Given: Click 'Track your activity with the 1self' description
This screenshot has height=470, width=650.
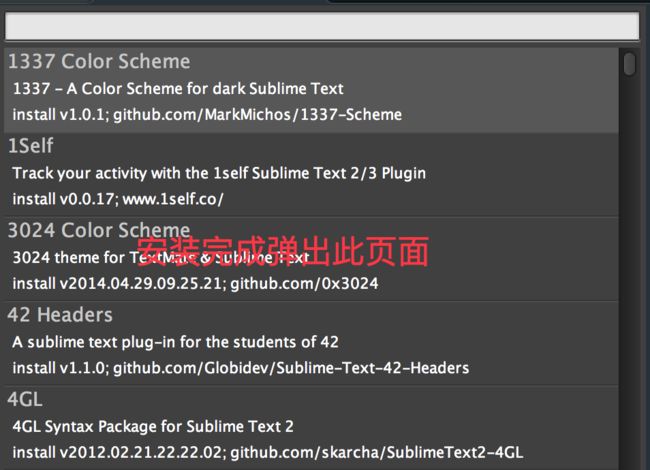Looking at the screenshot, I should [x=219, y=173].
